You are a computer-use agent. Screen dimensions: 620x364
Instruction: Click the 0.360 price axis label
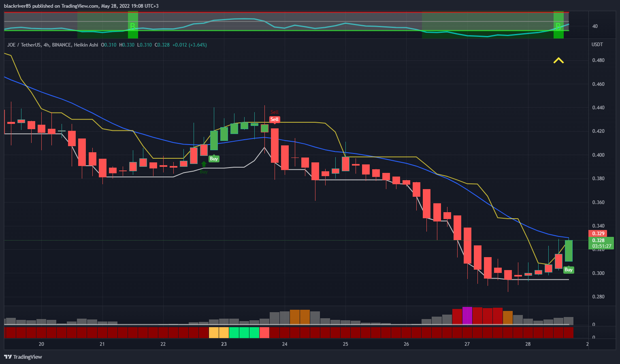[598, 202]
